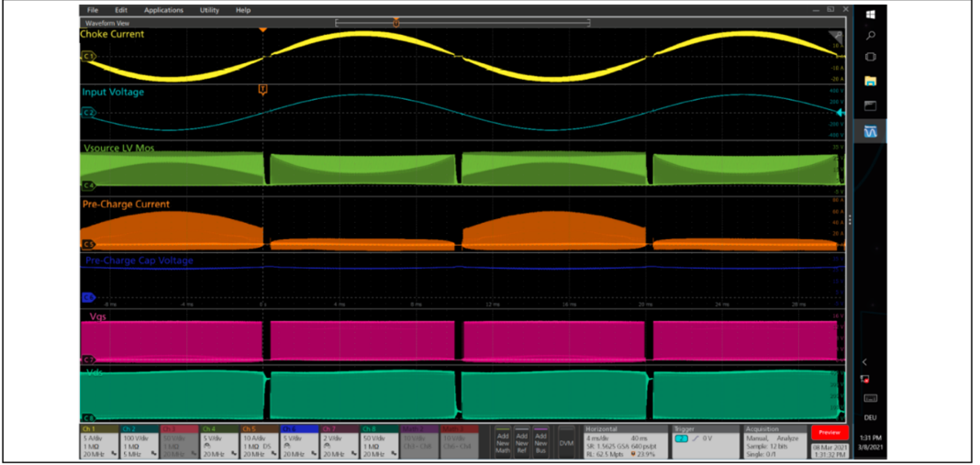Viewport: 980px width, 465px height.
Task: Open File Explorer from the taskbar
Action: pos(870,82)
